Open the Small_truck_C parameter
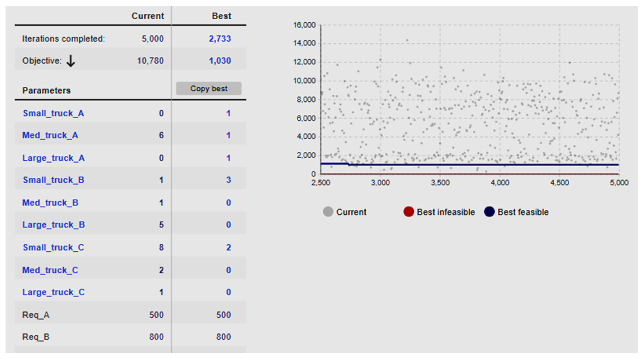 tap(54, 247)
